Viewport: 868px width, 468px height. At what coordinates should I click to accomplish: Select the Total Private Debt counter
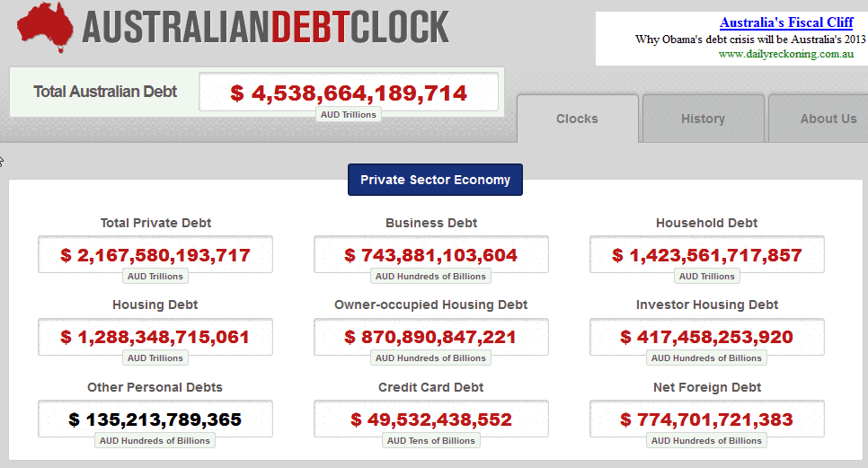[155, 255]
